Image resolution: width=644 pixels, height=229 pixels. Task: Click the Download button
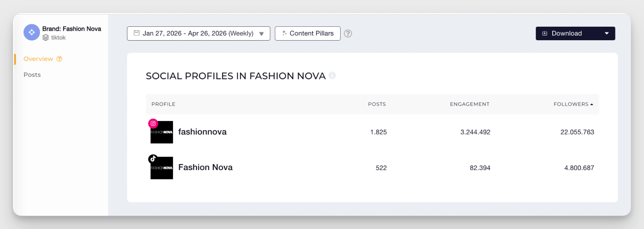[x=575, y=33]
